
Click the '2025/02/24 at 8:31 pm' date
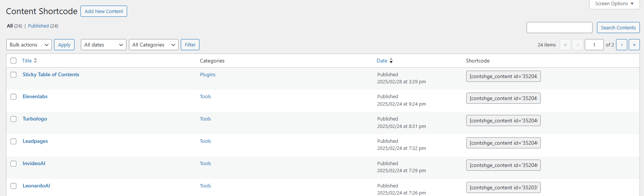click(x=401, y=126)
